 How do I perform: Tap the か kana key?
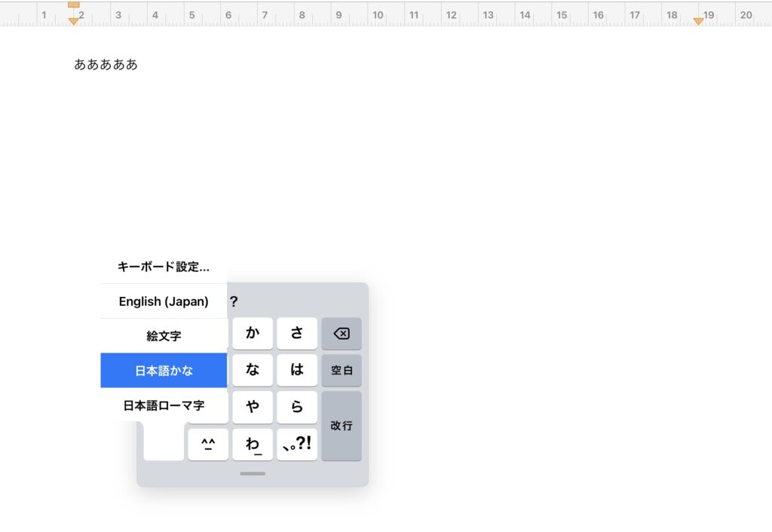click(253, 333)
